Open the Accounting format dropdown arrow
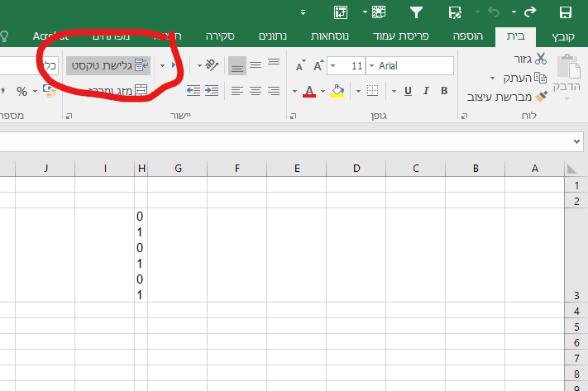Screen dimensions: 588x391 [35, 91]
